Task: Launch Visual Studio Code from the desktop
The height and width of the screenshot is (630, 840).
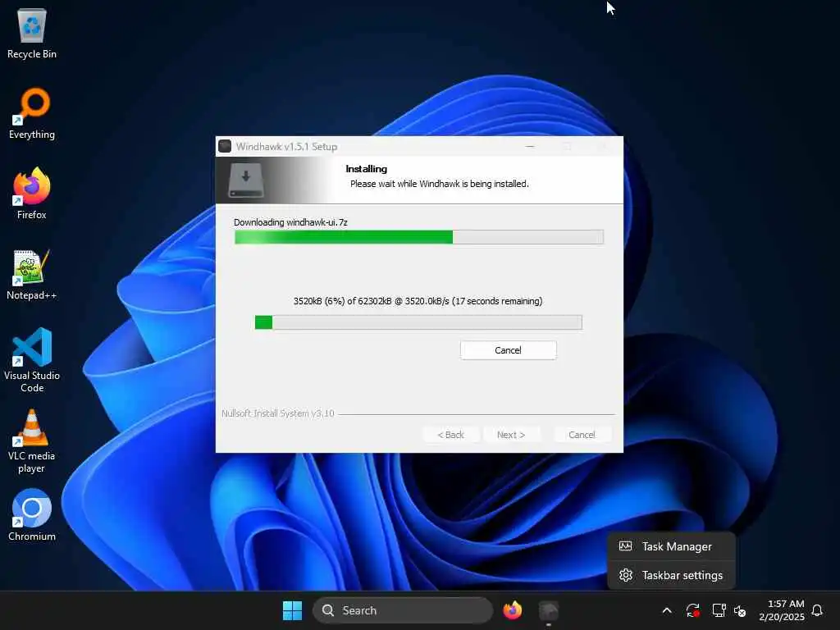Action: pyautogui.click(x=32, y=360)
